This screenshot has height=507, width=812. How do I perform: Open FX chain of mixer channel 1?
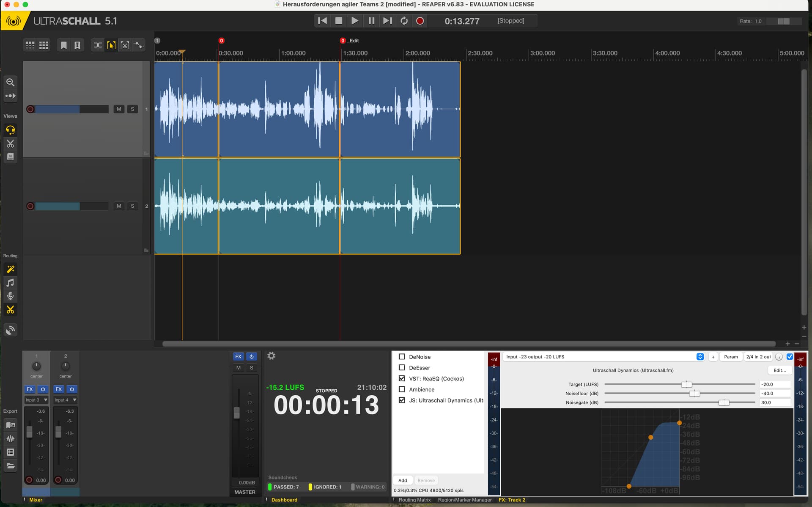pyautogui.click(x=30, y=389)
